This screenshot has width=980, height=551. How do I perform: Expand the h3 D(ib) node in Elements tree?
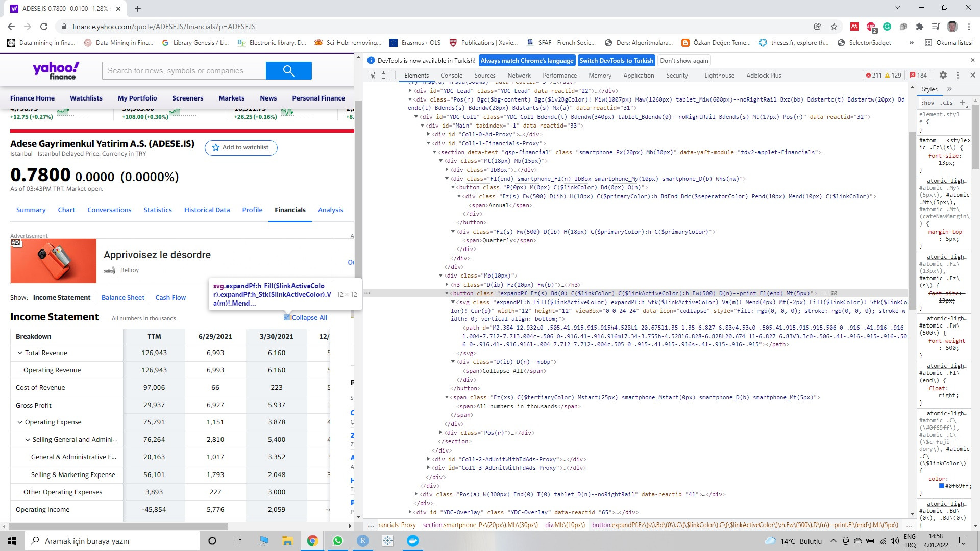tap(447, 285)
